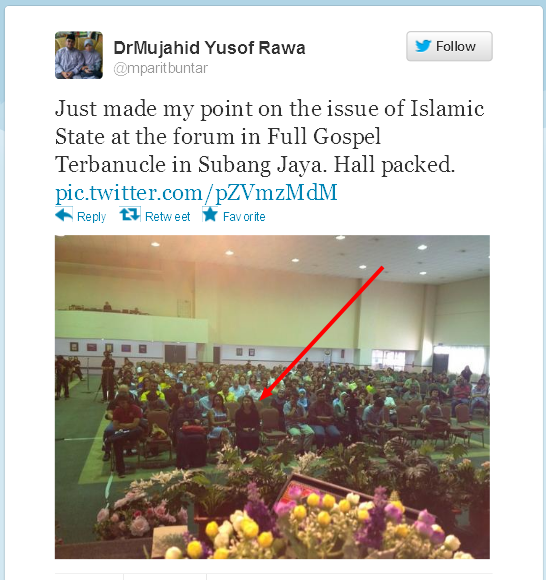Click the Twitter bird icon on Follow
The image size is (546, 580).
(423, 46)
